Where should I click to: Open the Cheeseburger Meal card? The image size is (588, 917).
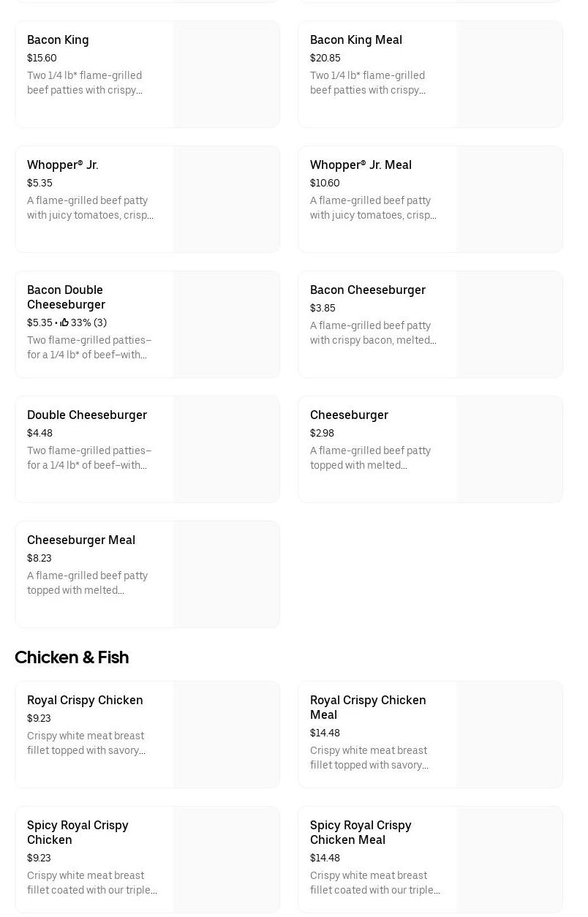click(147, 574)
